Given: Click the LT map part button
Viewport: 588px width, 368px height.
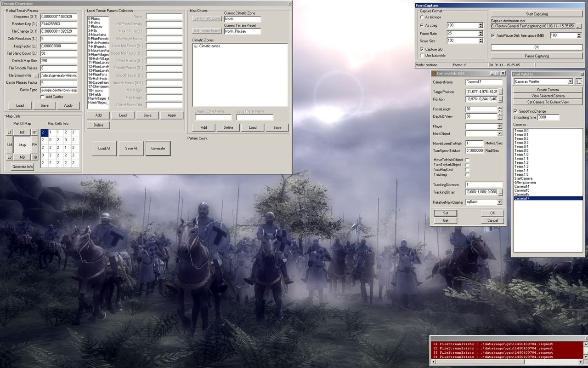Looking at the screenshot, I should tap(9, 132).
